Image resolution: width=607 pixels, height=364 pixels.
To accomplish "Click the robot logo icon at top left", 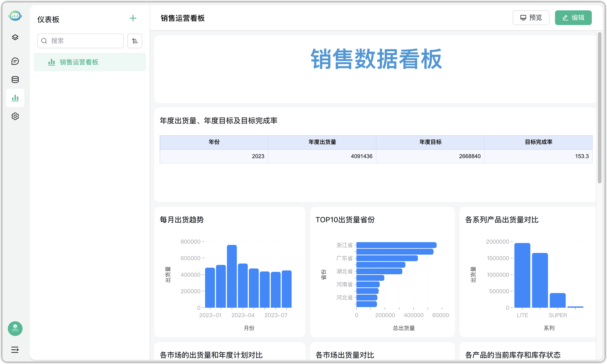I will 15,16.
